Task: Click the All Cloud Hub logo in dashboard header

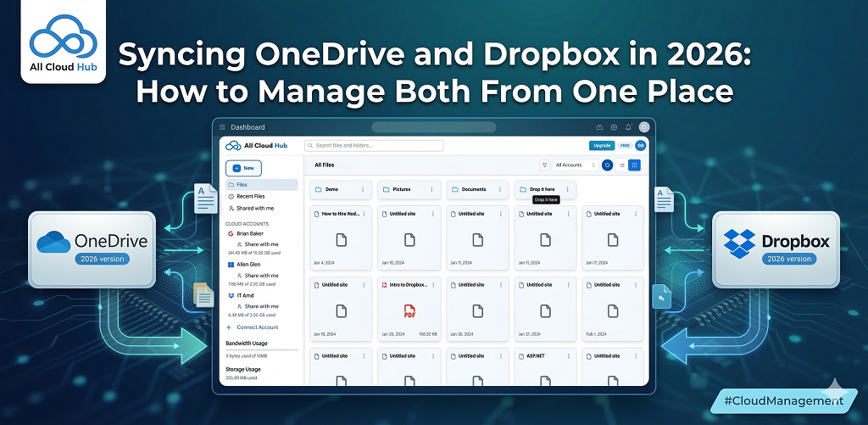Action: coord(256,146)
